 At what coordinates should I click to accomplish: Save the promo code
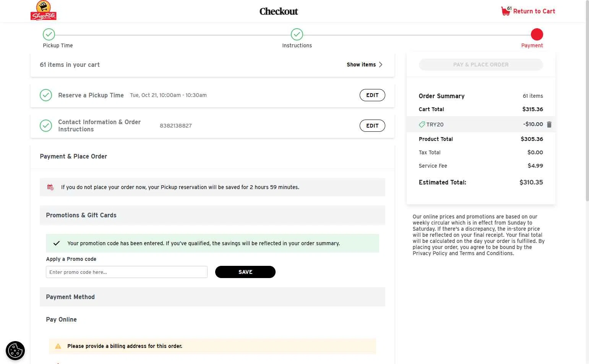pyautogui.click(x=245, y=272)
